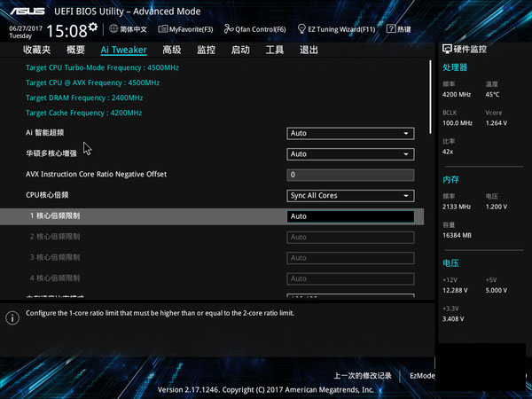Select the 1 核心倍频限制 row label
Image resolution: width=532 pixels, height=399 pixels.
pos(55,215)
